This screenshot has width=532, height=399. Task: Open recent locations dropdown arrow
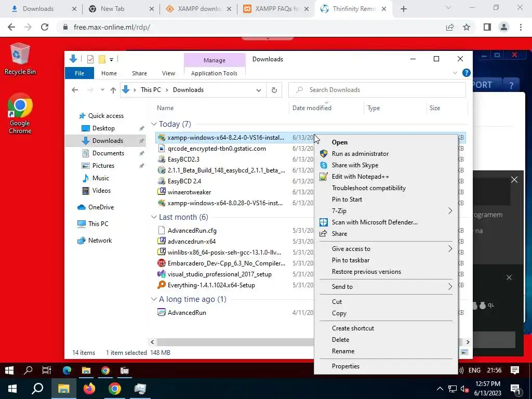pos(102,90)
